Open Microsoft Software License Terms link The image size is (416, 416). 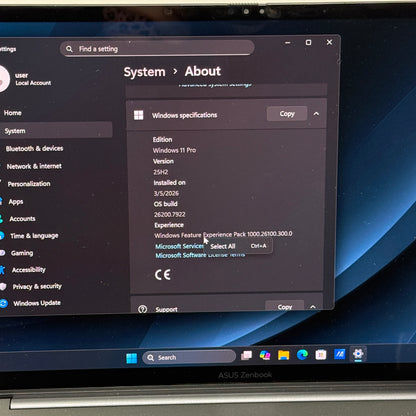[200, 255]
